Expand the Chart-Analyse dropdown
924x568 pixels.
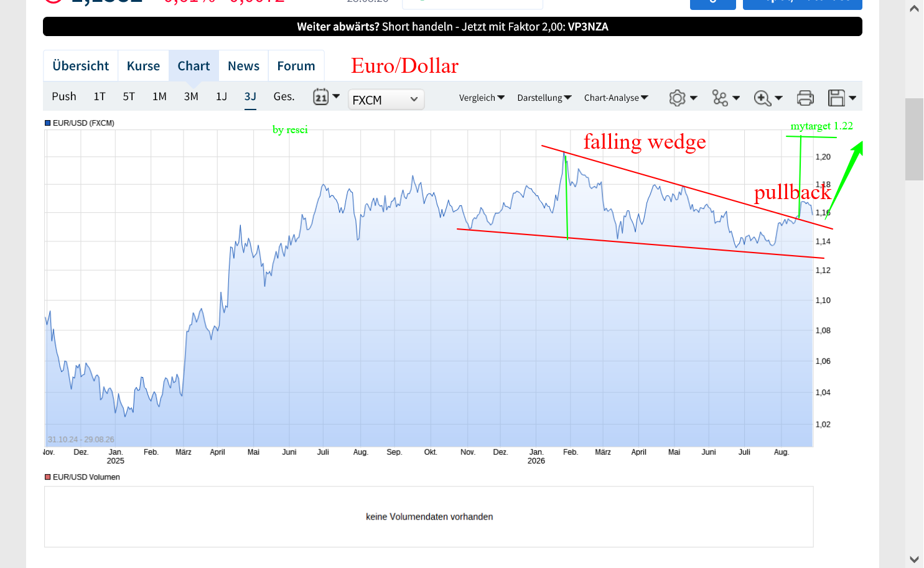point(616,98)
